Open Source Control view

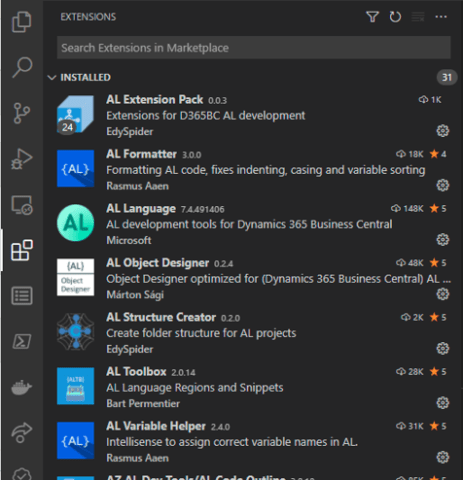pos(22,113)
